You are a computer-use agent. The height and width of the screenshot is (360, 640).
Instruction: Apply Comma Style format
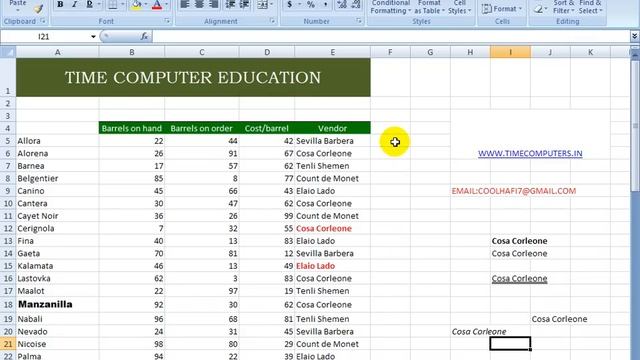pyautogui.click(x=325, y=4)
